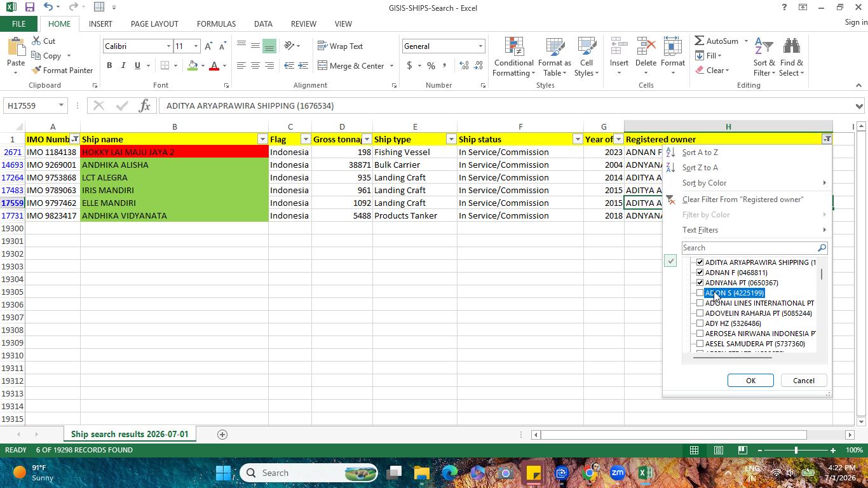Image resolution: width=868 pixels, height=488 pixels.
Task: Click the Paste clipboard icon
Action: (x=16, y=47)
